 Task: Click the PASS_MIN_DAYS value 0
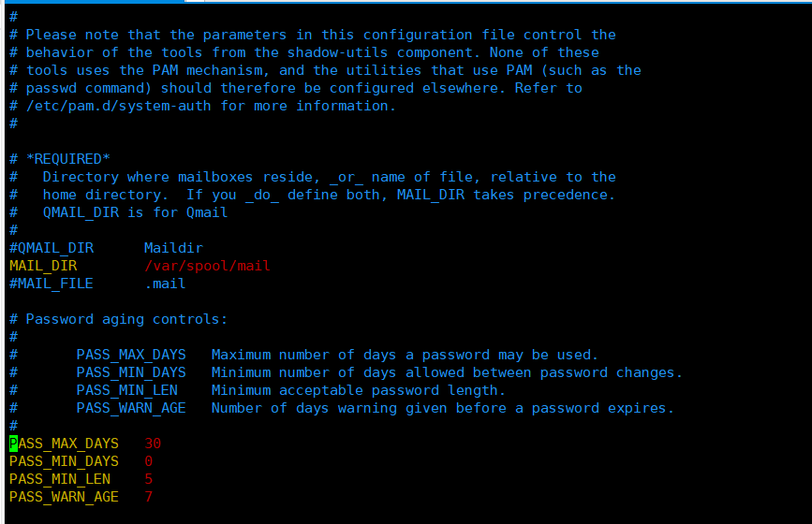coord(148,461)
